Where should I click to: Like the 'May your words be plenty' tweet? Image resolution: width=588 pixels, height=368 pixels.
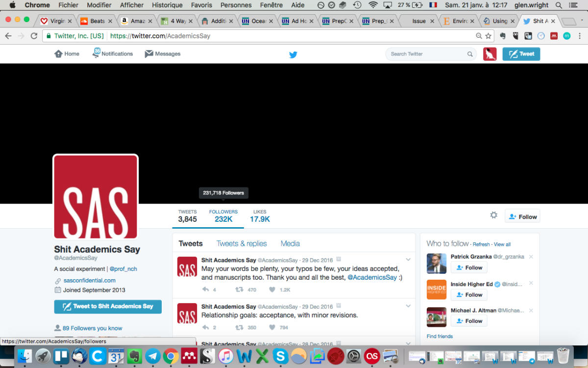tap(272, 290)
